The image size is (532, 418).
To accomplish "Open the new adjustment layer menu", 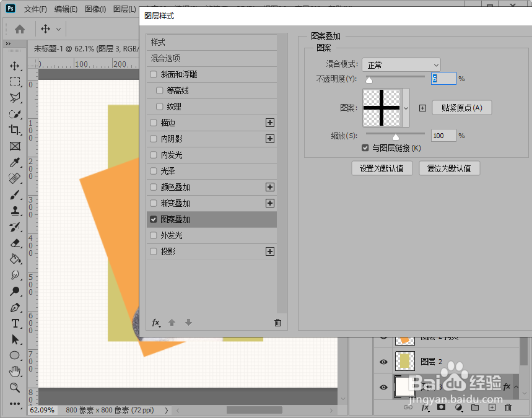I will [x=458, y=407].
